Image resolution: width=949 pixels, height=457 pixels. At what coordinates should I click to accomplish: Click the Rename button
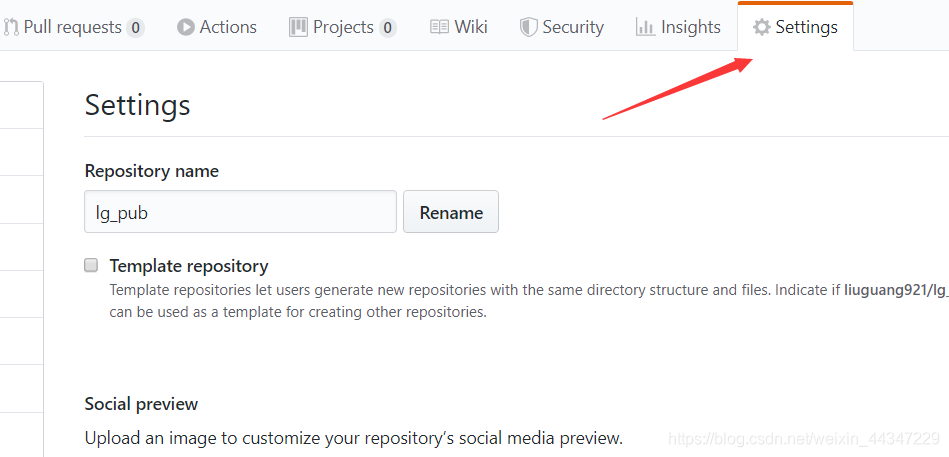click(451, 212)
